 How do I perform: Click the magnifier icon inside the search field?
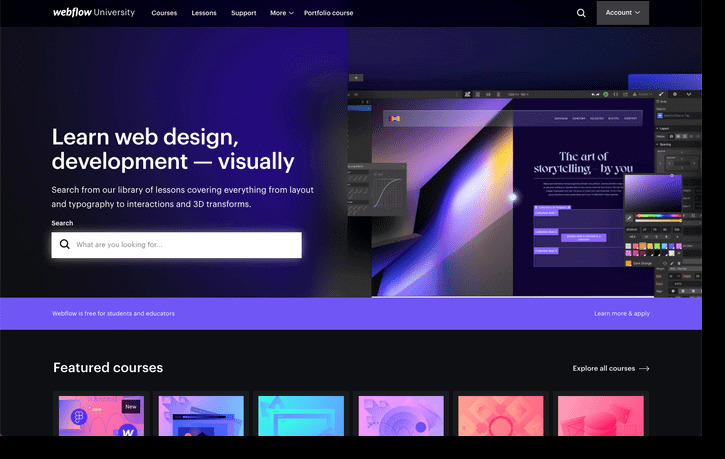coord(65,244)
